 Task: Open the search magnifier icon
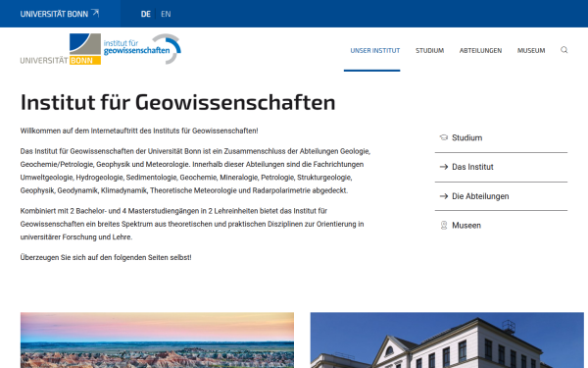click(x=564, y=50)
